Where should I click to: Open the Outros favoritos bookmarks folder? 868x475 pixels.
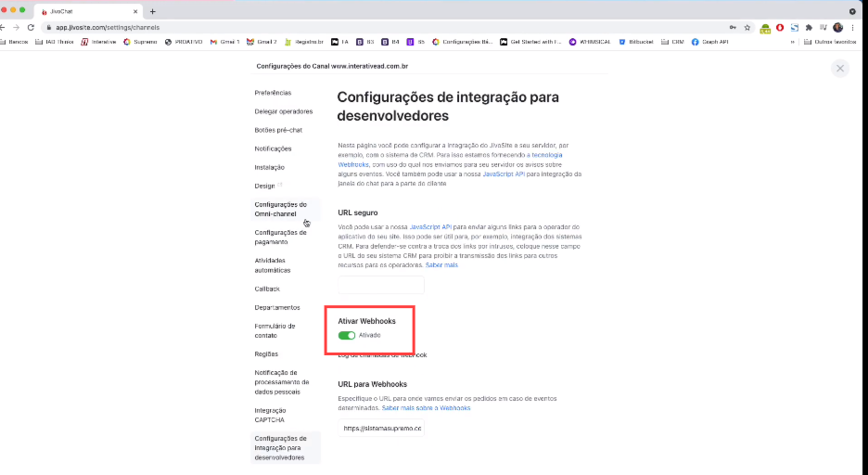[x=831, y=42]
